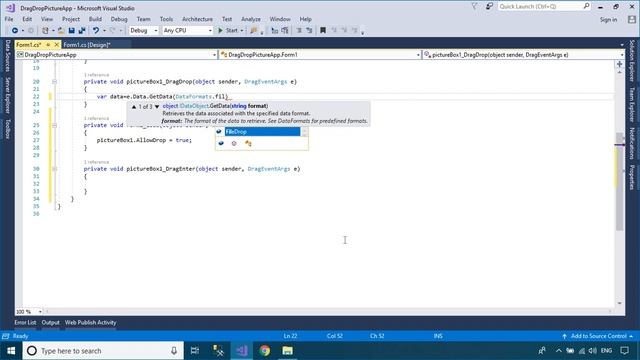This screenshot has height=360, width=640.
Task: Click the class filter icon in the IntelliSense popup
Action: [248, 143]
